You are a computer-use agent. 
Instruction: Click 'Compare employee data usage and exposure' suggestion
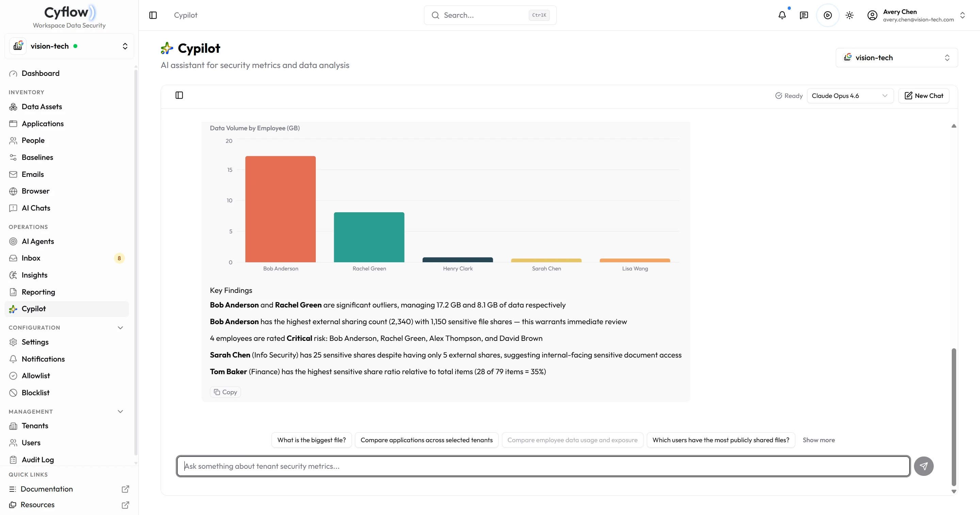573,440
